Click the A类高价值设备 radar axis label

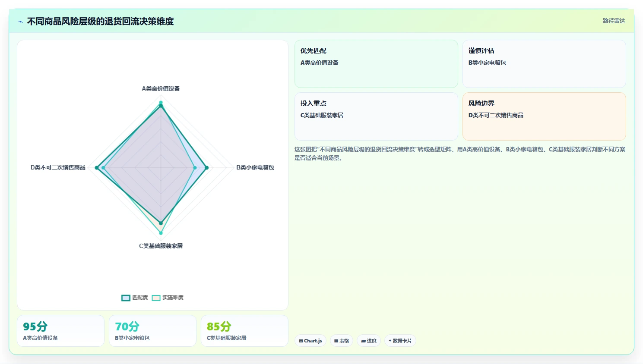161,88
